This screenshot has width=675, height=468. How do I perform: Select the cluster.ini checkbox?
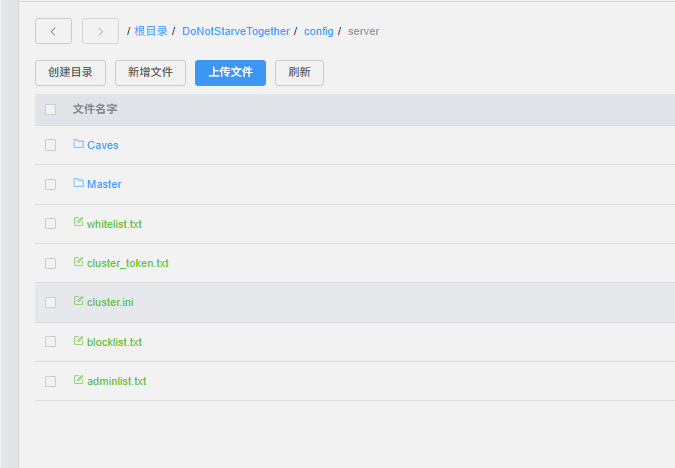tap(50, 302)
